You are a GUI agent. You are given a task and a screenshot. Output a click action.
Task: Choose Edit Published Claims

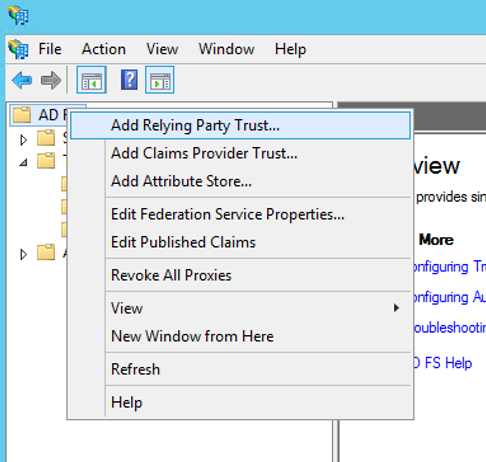(240, 242)
